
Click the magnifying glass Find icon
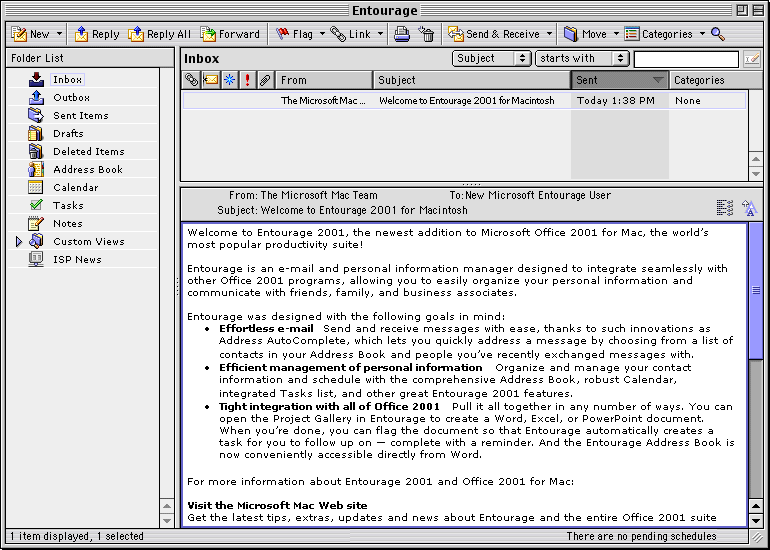(717, 34)
